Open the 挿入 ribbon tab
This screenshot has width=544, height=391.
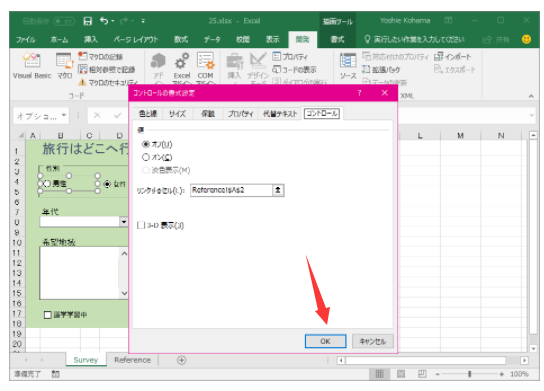91,40
